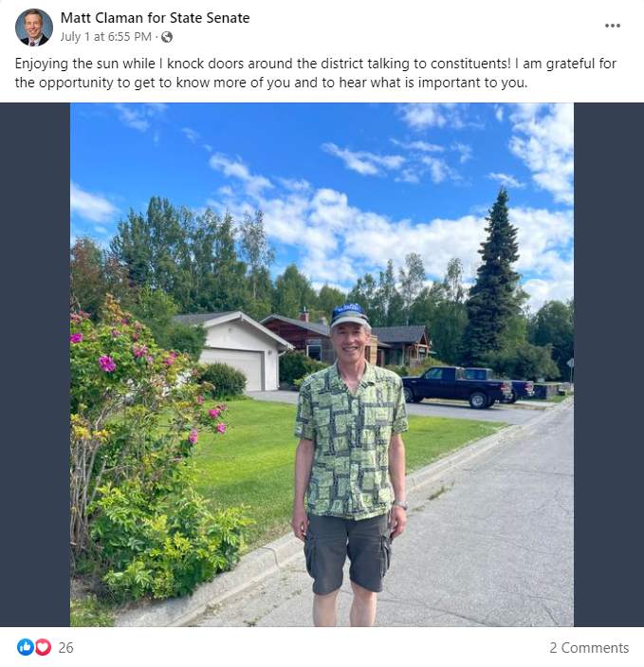Click the dark blue pickup truck in photo
This screenshot has height=667, width=644.
[457, 386]
